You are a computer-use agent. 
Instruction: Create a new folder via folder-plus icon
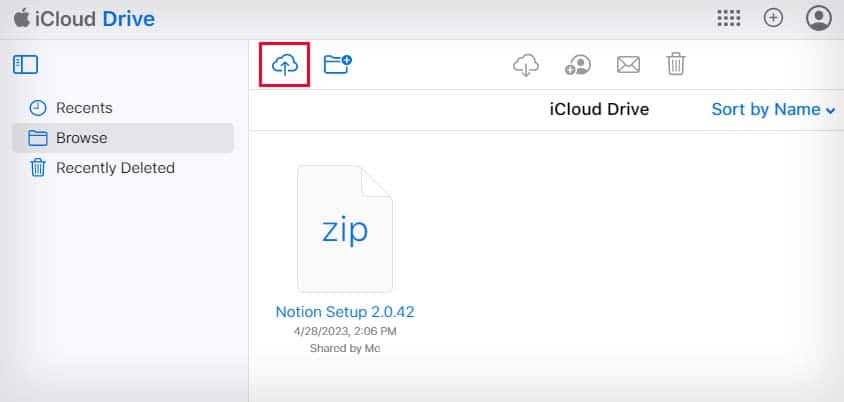(x=337, y=64)
